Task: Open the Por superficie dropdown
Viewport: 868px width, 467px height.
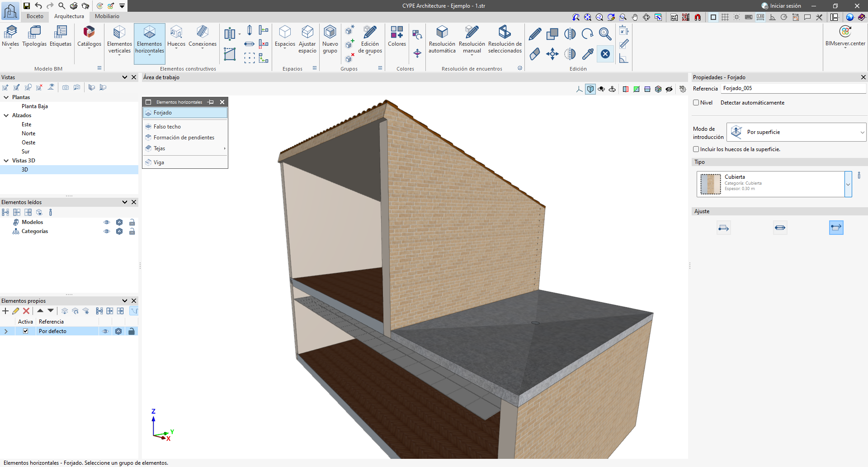Action: pos(796,132)
